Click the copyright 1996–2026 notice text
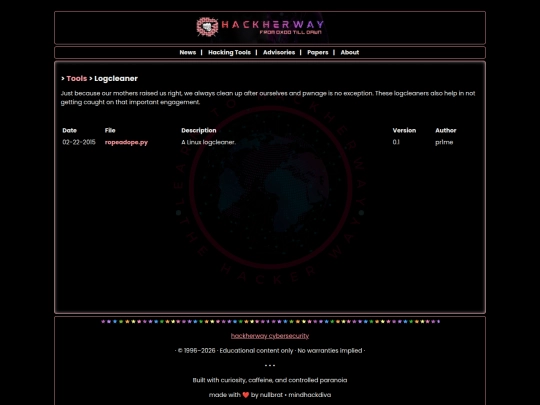 point(270,351)
